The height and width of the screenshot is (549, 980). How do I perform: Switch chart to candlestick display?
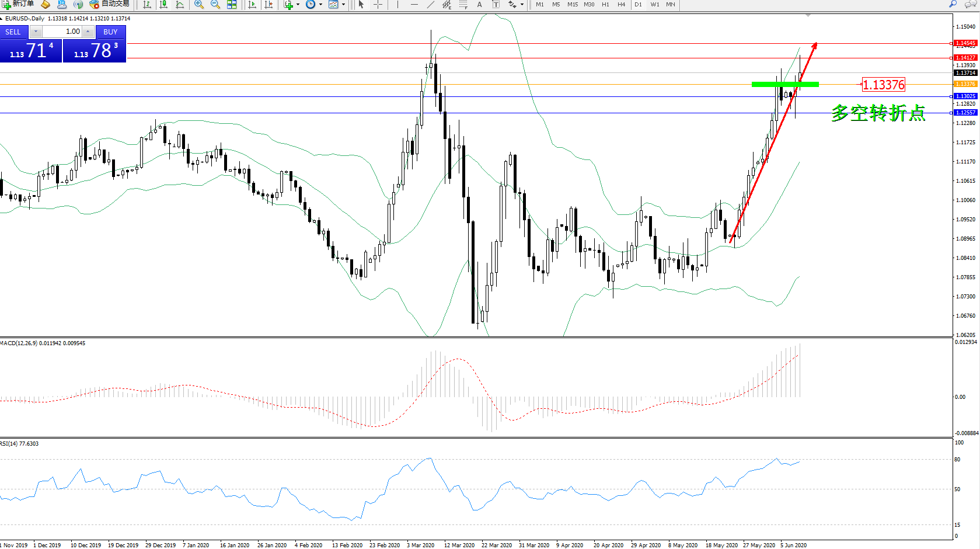[x=163, y=5]
